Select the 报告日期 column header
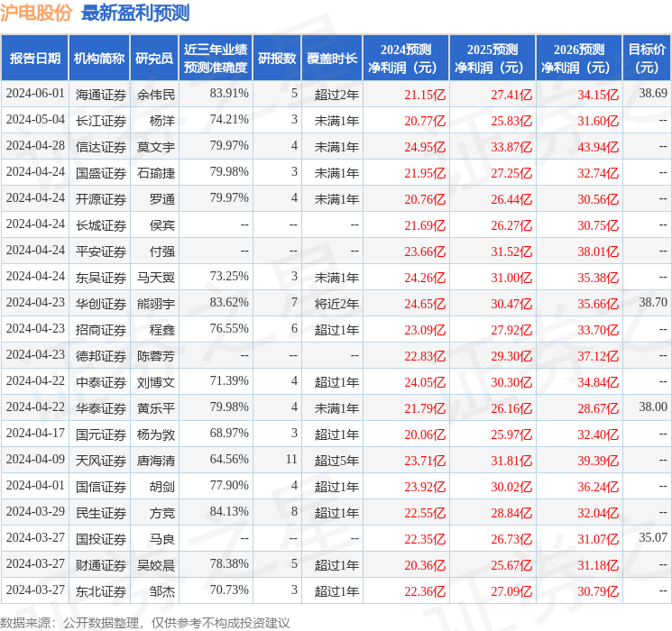Image resolution: width=672 pixels, height=631 pixels. tap(34, 58)
